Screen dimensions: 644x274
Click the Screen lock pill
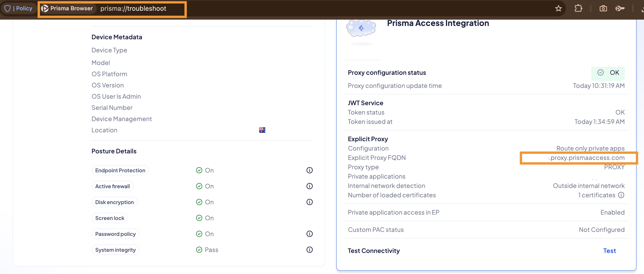coord(110,218)
